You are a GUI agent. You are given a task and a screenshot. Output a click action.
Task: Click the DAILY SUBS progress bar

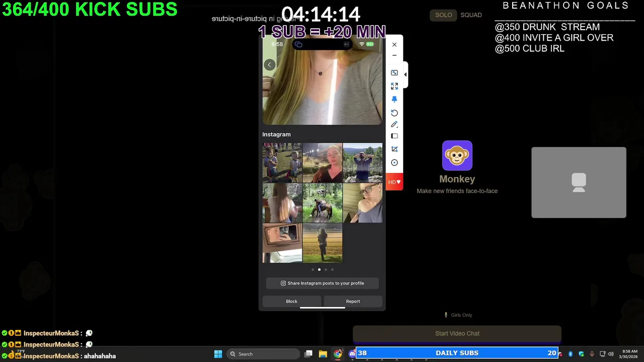(457, 353)
